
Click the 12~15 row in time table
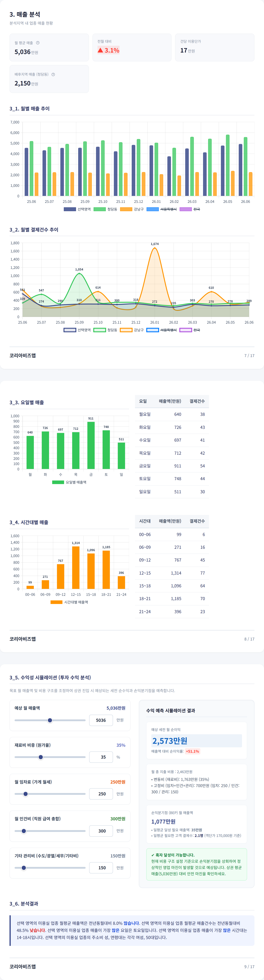172,573
